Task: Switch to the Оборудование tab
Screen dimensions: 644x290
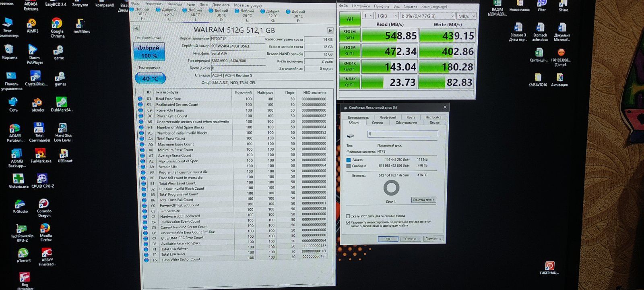Action: point(406,122)
